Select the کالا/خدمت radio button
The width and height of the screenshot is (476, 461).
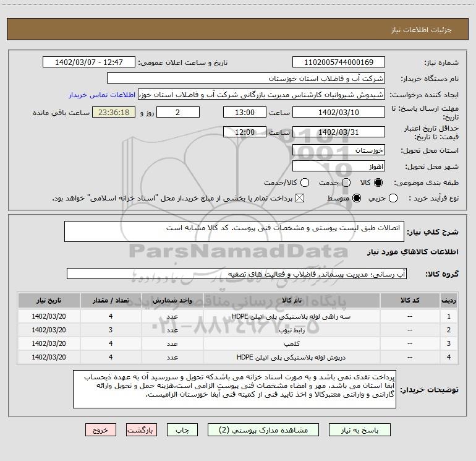tap(305, 183)
